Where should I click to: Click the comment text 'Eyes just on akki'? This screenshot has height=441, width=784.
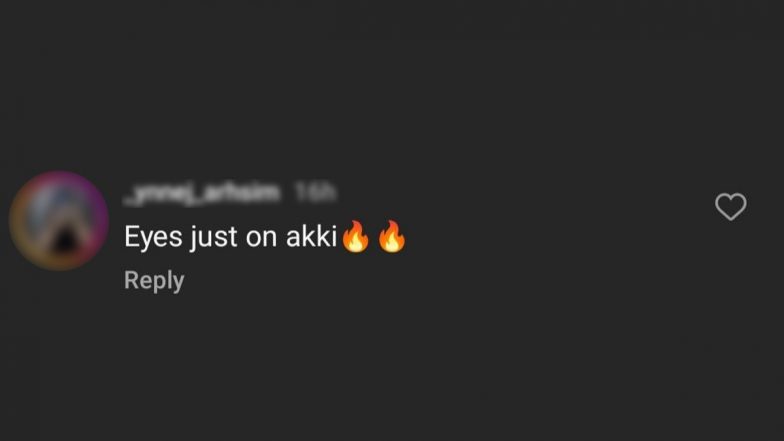pyautogui.click(x=231, y=236)
